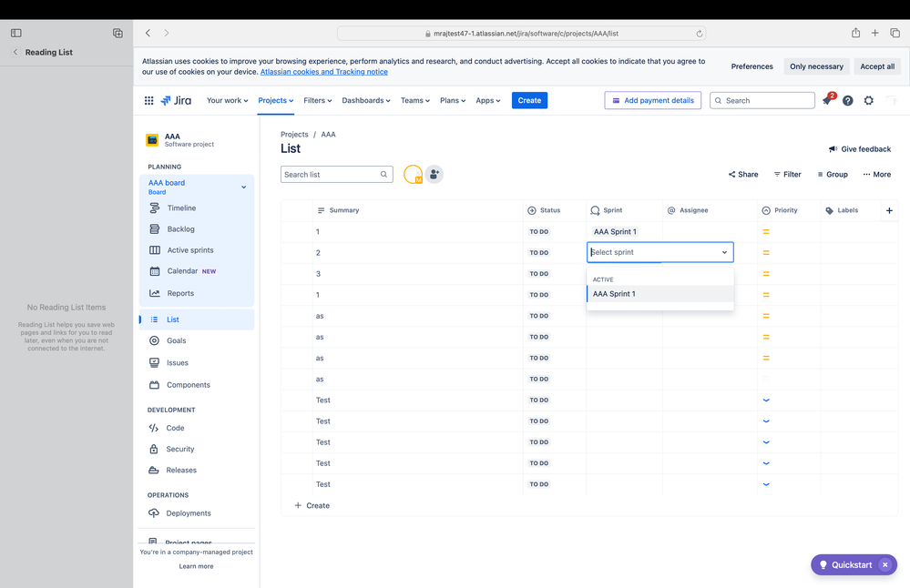Open Calendar in the sidebar
The height and width of the screenshot is (588, 910).
point(197,271)
